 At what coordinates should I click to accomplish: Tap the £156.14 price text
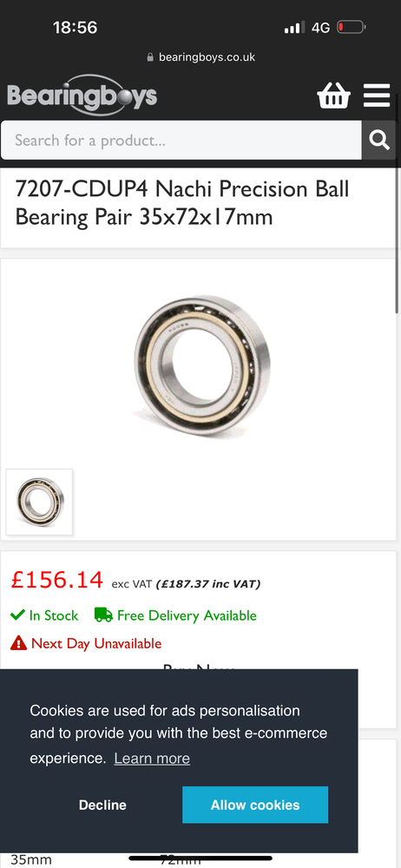[x=57, y=580]
